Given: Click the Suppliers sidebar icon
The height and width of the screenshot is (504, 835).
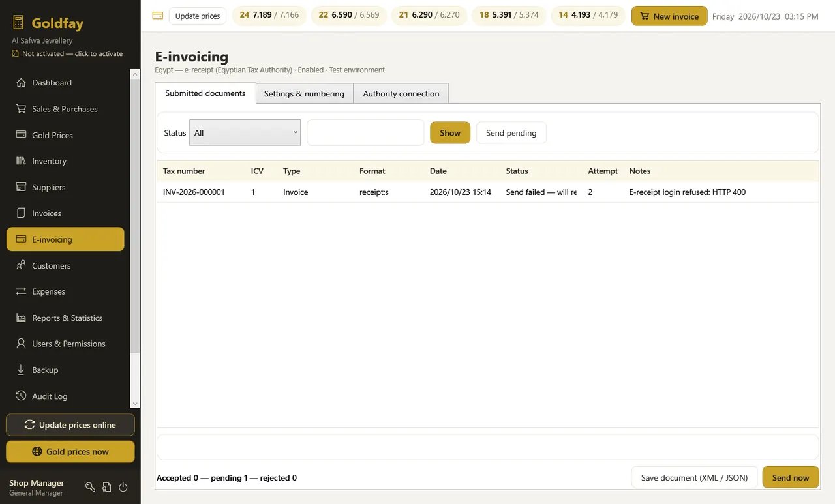Looking at the screenshot, I should 20,187.
